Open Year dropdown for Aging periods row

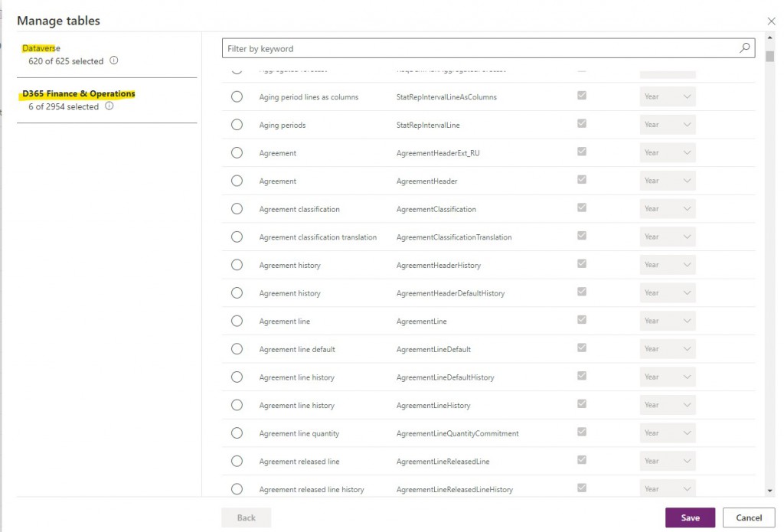[x=668, y=125]
